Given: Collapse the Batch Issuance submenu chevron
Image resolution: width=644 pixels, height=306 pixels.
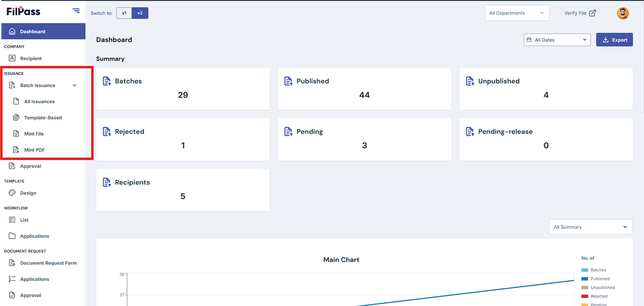Looking at the screenshot, I should (75, 85).
